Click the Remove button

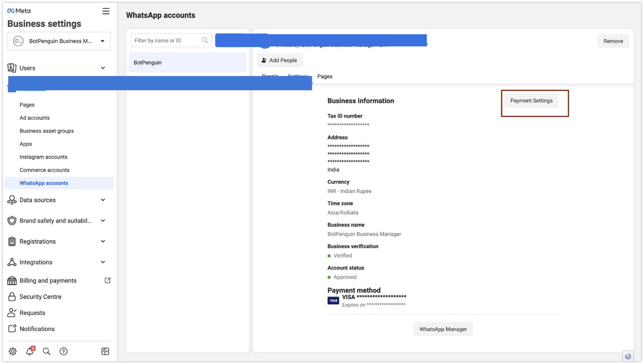613,41
